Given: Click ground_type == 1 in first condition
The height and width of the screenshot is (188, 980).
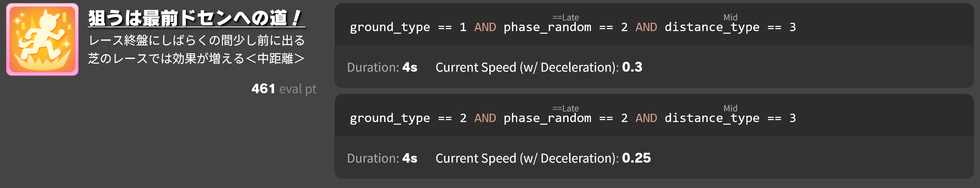Looking at the screenshot, I should click(408, 27).
